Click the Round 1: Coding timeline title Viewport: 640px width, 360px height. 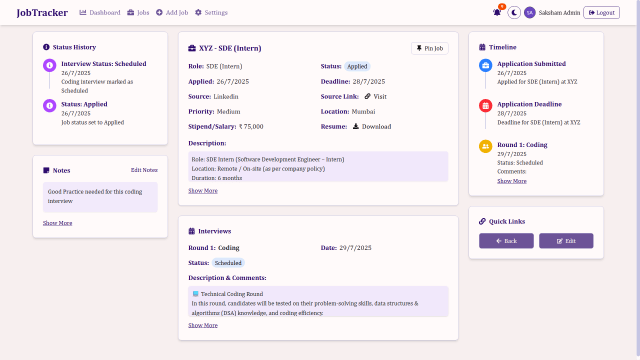coord(522,144)
